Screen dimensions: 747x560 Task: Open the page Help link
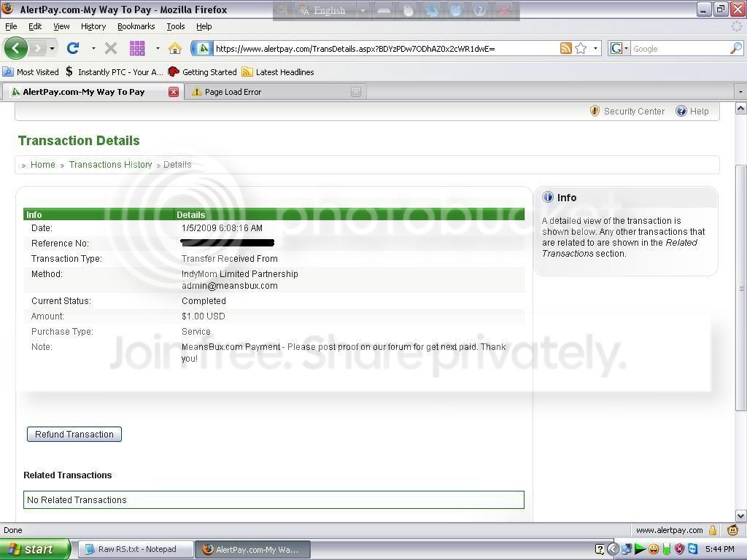pos(699,111)
